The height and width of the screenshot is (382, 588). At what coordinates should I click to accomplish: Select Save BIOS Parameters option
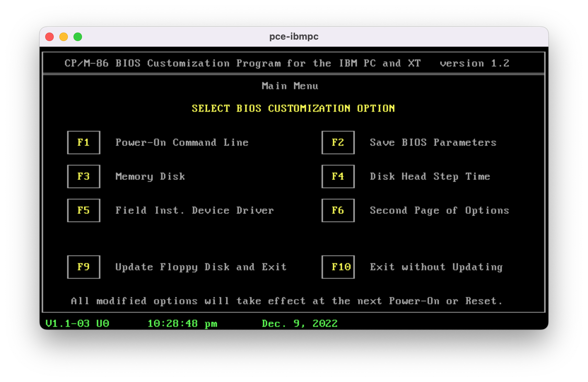click(x=433, y=143)
